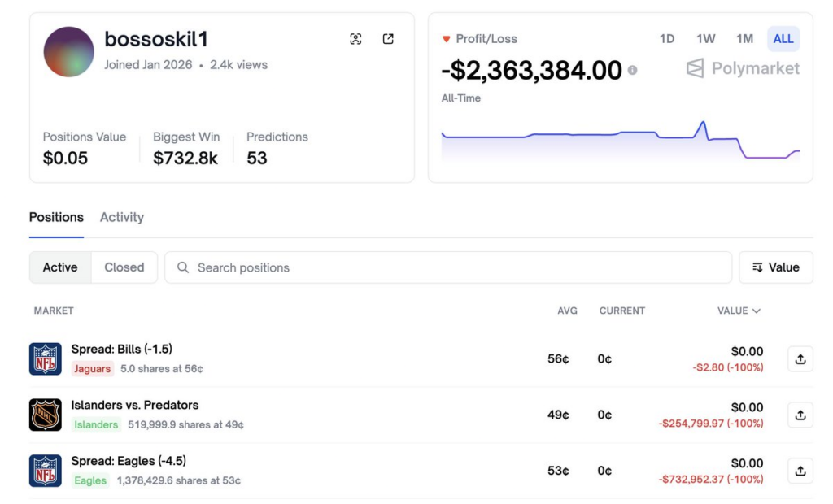Select the ALL timeframe button
This screenshot has height=504, width=833.
coord(783,38)
